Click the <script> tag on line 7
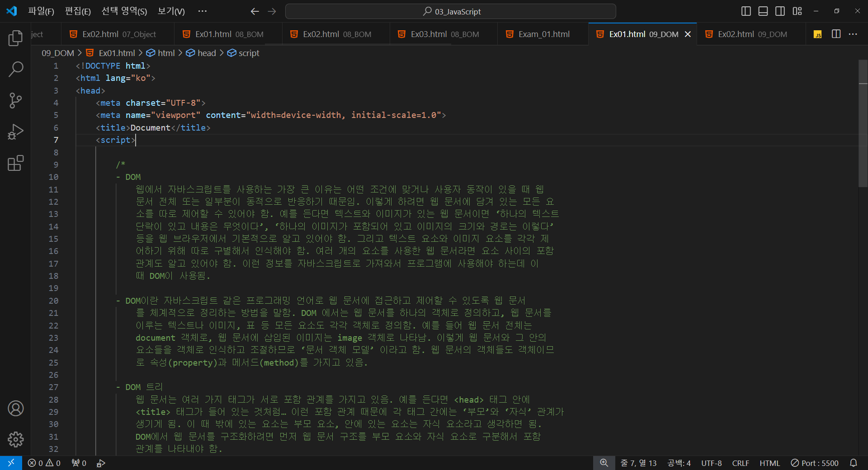This screenshot has height=470, width=868. tap(115, 140)
